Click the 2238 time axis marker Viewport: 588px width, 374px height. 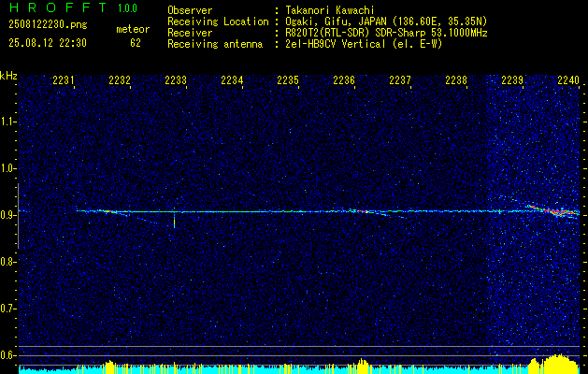coord(456,79)
